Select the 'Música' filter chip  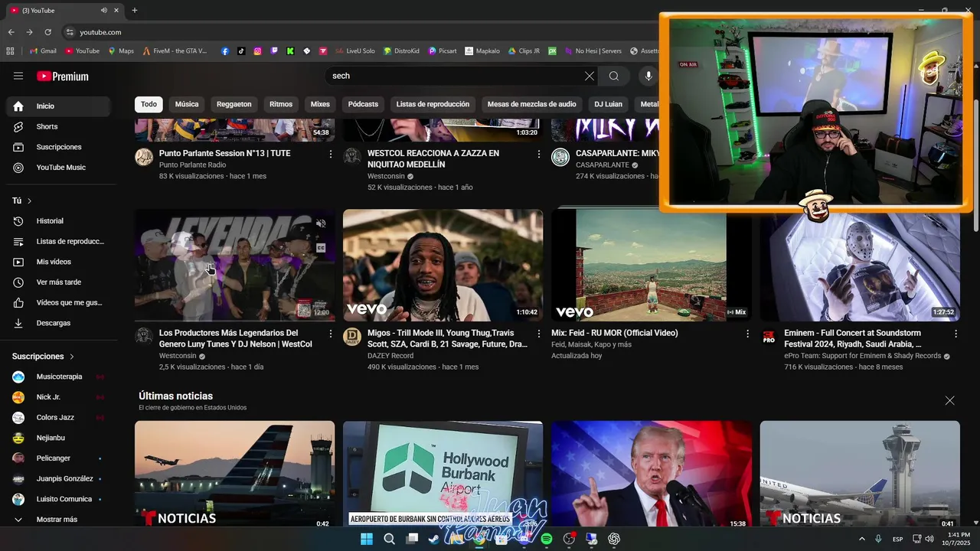[x=187, y=104]
